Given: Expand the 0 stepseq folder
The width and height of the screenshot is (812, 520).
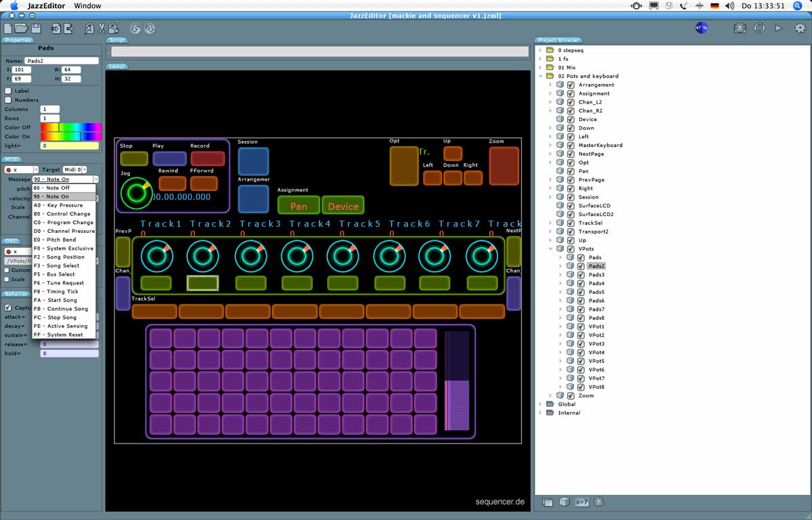Looking at the screenshot, I should [x=541, y=50].
